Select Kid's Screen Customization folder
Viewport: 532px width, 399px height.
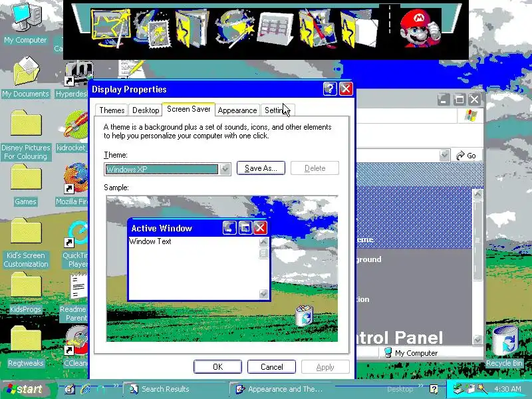click(x=26, y=243)
